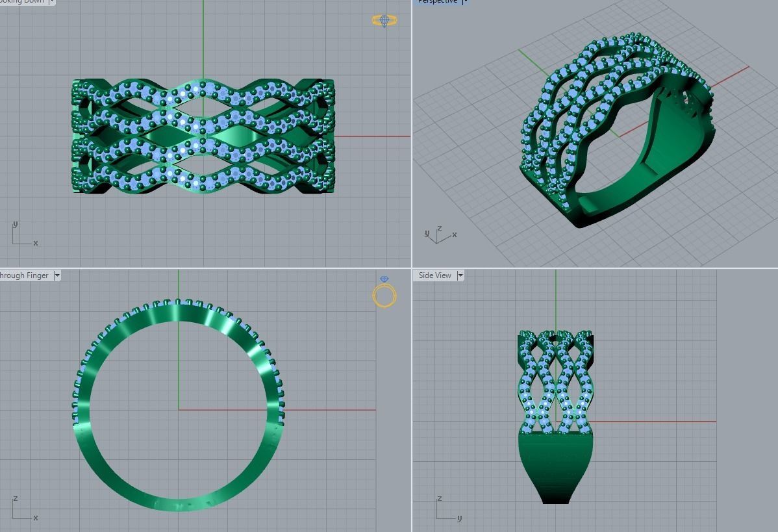The height and width of the screenshot is (532, 778).
Task: Click the Looking Down viewport title
Action: tap(22, 2)
